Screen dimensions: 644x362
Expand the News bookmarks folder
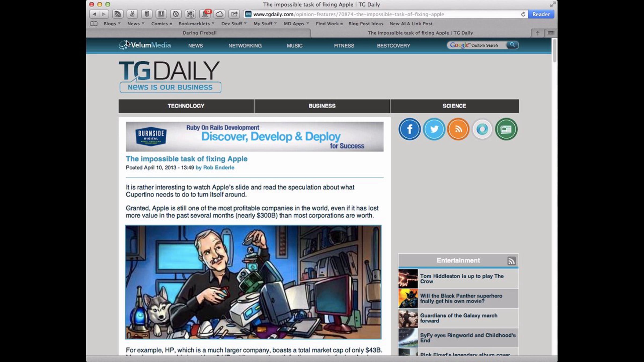point(136,24)
